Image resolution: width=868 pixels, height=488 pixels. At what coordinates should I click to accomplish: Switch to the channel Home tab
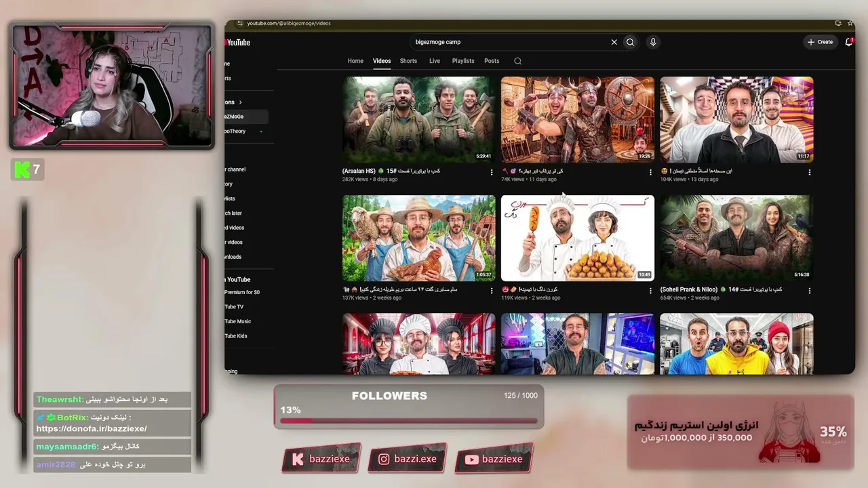tap(355, 61)
